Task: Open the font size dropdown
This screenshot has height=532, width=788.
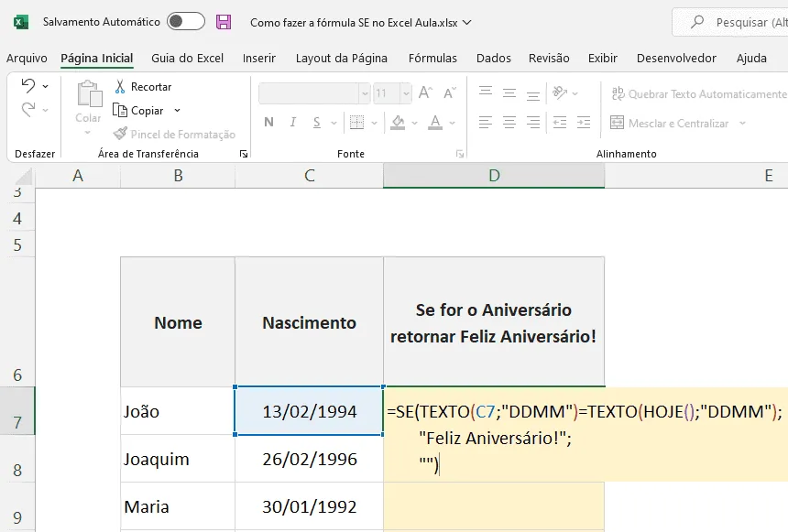Action: coord(406,93)
